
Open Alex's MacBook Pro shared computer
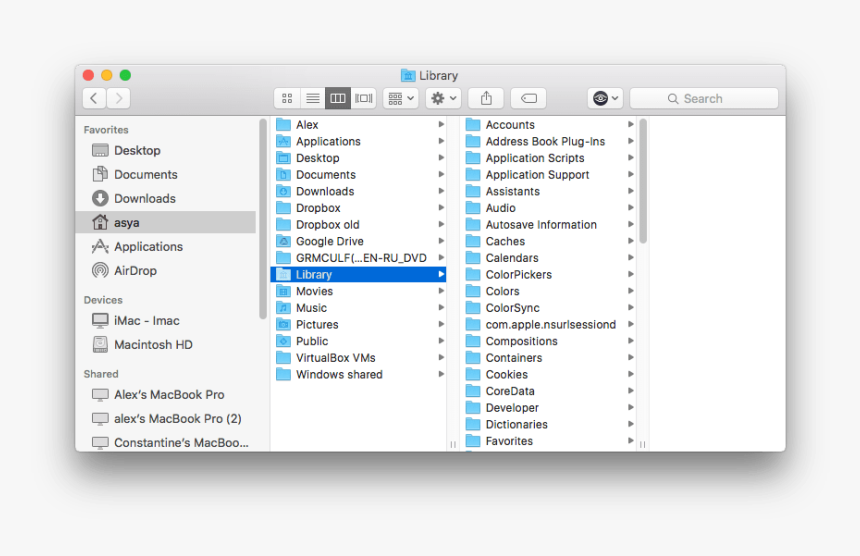[x=166, y=395]
